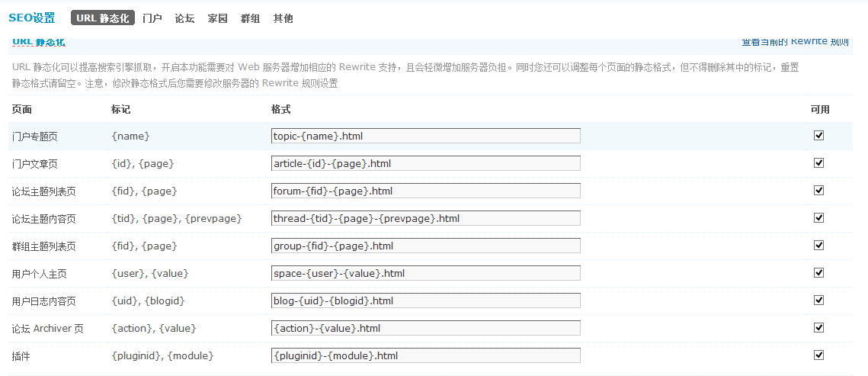Click the topic-{name}.html format field
Image resolution: width=868 pixels, height=376 pixels.
coord(425,136)
